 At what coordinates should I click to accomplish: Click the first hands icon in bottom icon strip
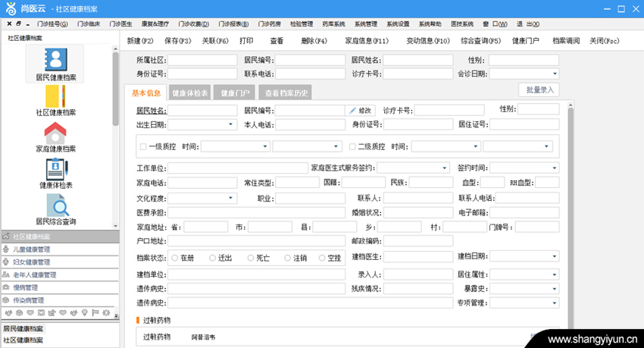point(8,312)
